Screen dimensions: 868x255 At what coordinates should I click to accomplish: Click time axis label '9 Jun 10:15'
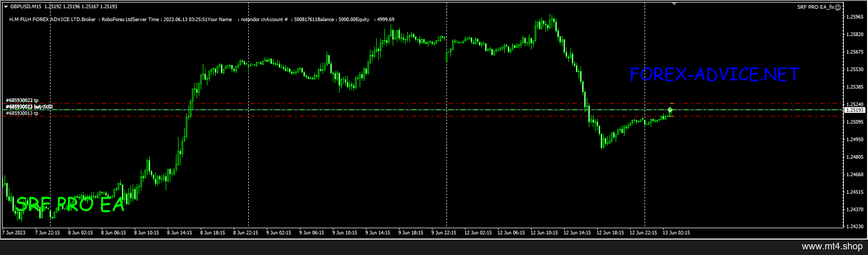345,233
